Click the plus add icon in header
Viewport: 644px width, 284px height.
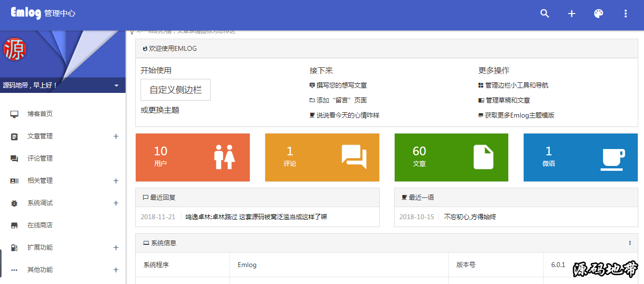[x=572, y=14]
